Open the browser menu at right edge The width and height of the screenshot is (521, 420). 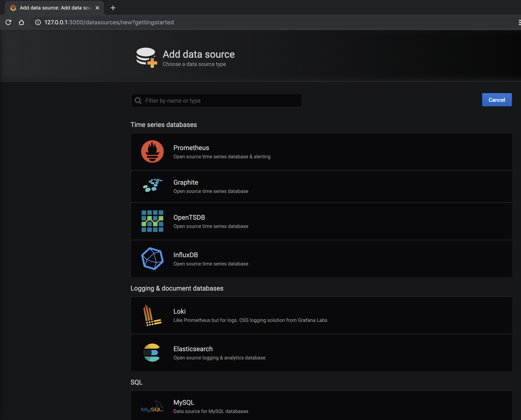520,22
